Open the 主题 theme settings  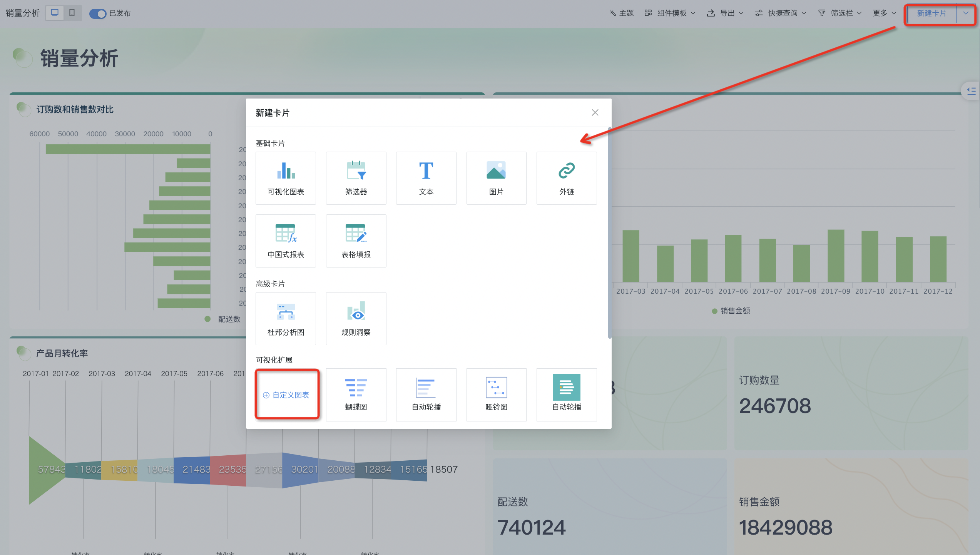click(x=621, y=13)
